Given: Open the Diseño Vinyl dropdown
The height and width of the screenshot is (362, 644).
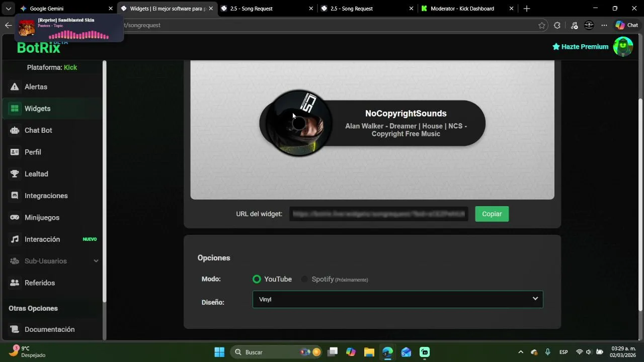Looking at the screenshot, I should click(x=397, y=299).
